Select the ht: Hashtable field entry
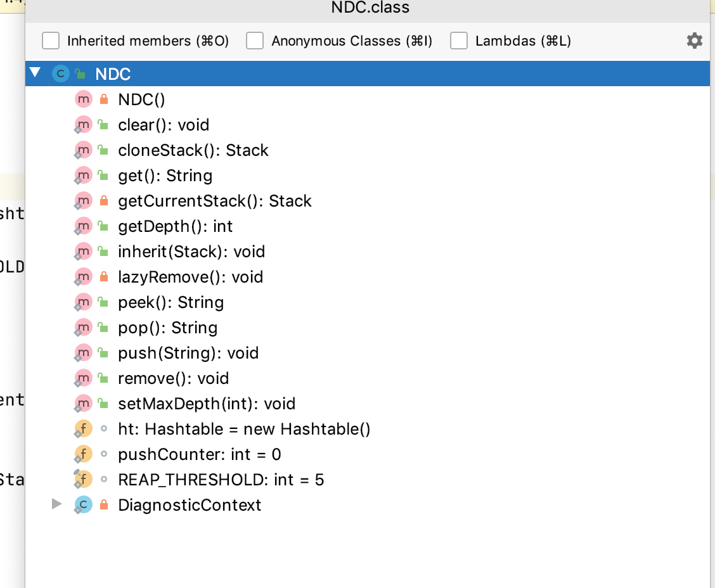 pyautogui.click(x=245, y=428)
